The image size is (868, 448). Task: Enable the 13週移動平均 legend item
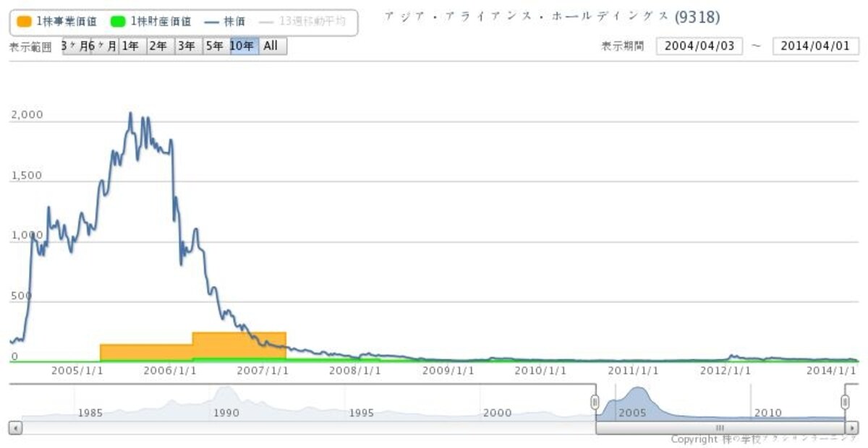[304, 22]
